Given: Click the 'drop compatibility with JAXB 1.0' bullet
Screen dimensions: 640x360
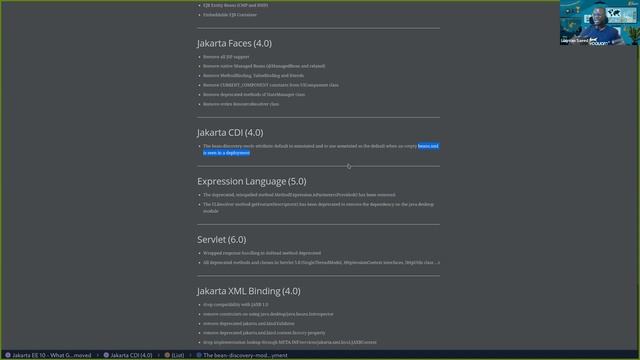Looking at the screenshot, I should click(x=236, y=305).
